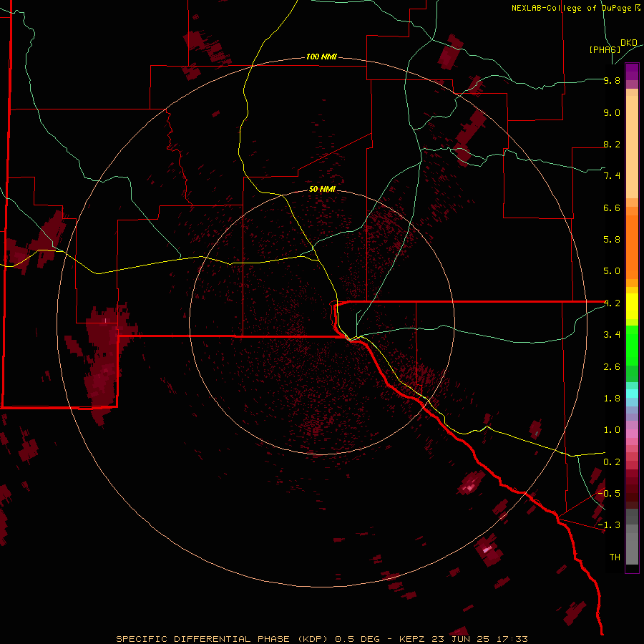
Task: Select the 3.4 scale value
Action: point(612,335)
